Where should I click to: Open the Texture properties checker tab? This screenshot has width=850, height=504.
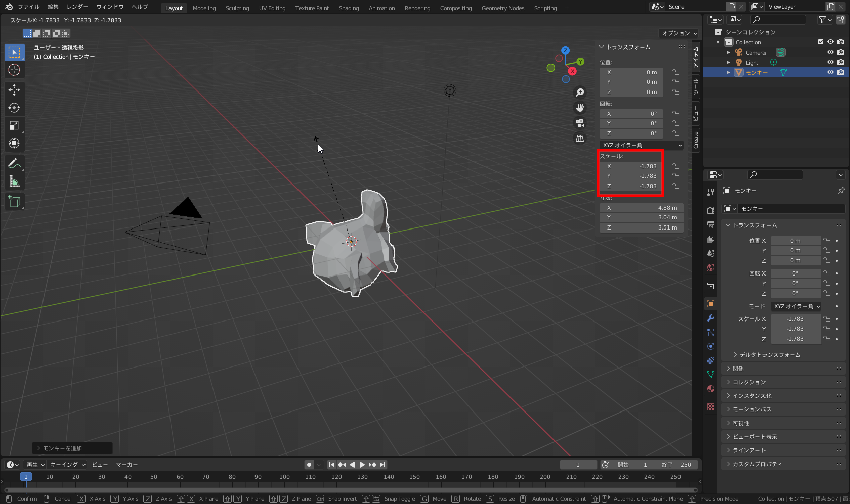point(711,407)
